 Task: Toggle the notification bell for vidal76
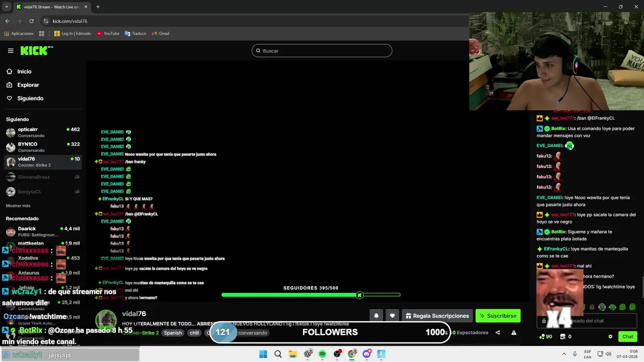click(x=376, y=316)
